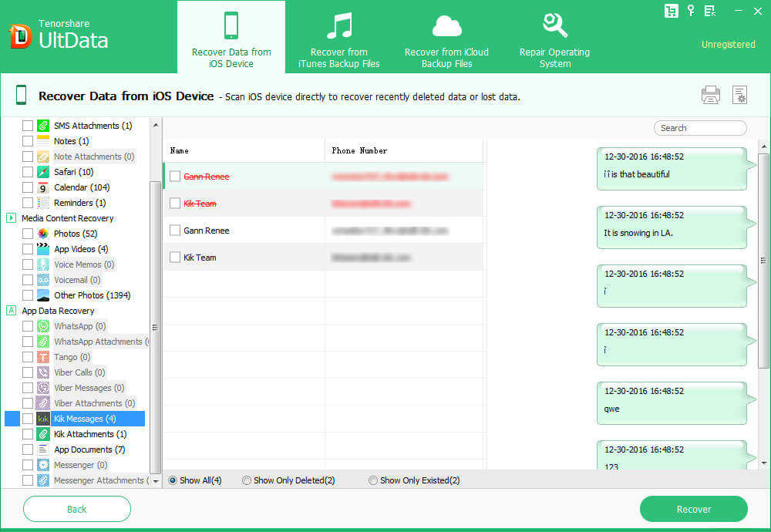The width and height of the screenshot is (771, 532).
Task: Click the sidebar scroll-down arrow
Action: (x=155, y=480)
